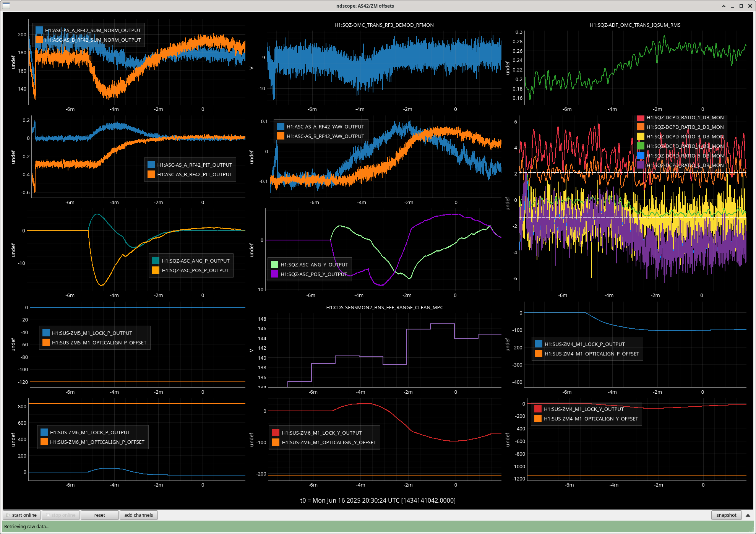Click blue swatch for ZM5_M1_LOCK_P_OUTPUT
Image resolution: width=756 pixels, height=534 pixels.
(x=46, y=333)
